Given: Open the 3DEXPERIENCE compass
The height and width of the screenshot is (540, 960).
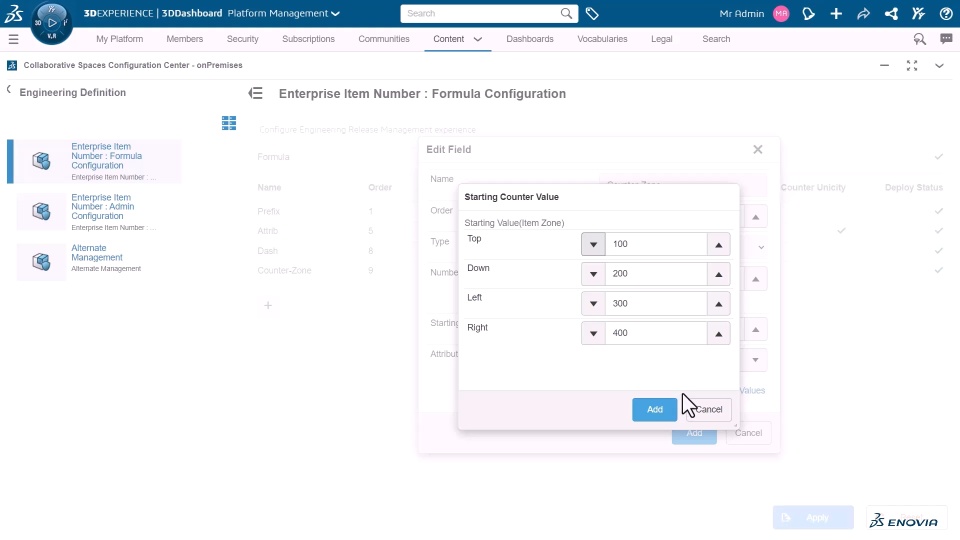Looking at the screenshot, I should (51, 23).
